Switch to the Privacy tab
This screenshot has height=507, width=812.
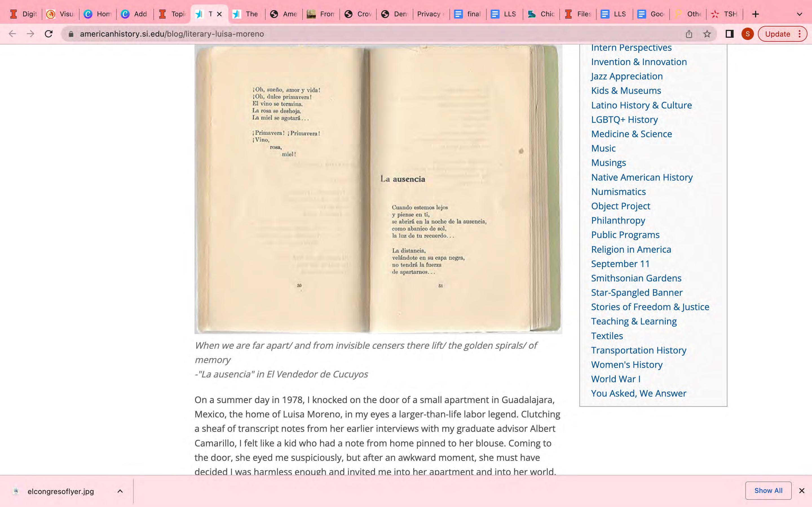click(x=431, y=14)
